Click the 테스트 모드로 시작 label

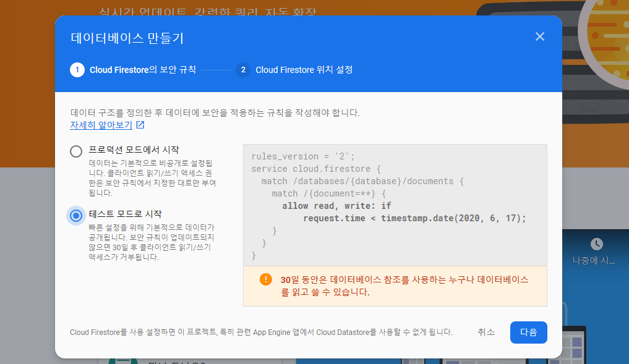point(125,214)
